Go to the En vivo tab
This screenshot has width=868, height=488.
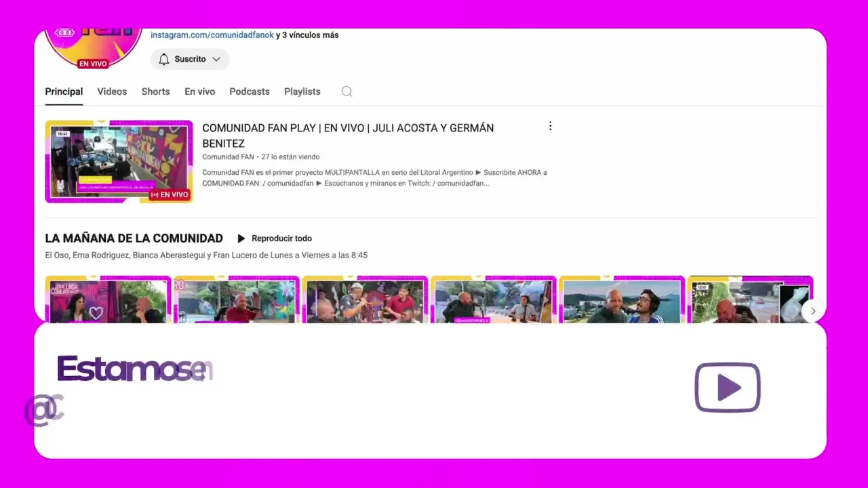[x=199, y=91]
